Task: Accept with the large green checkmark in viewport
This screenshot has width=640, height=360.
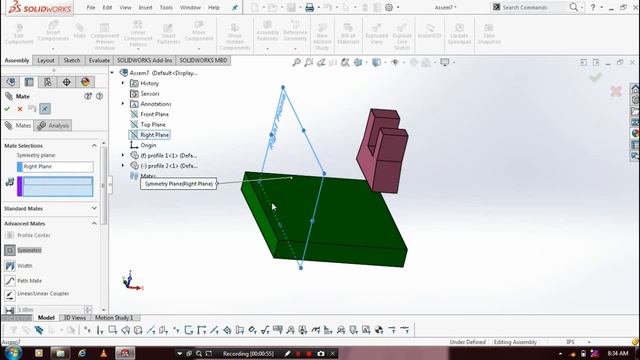Action: tap(596, 76)
